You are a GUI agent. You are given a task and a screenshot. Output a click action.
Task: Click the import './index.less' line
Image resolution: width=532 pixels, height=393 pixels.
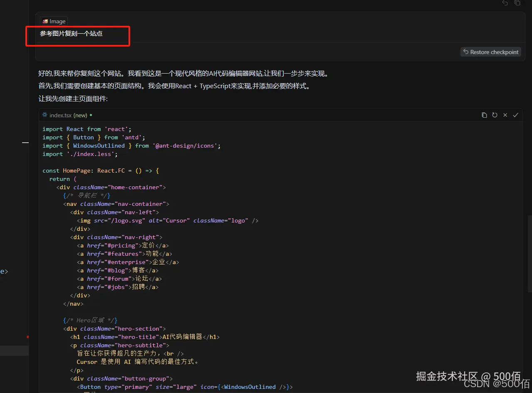[80, 154]
